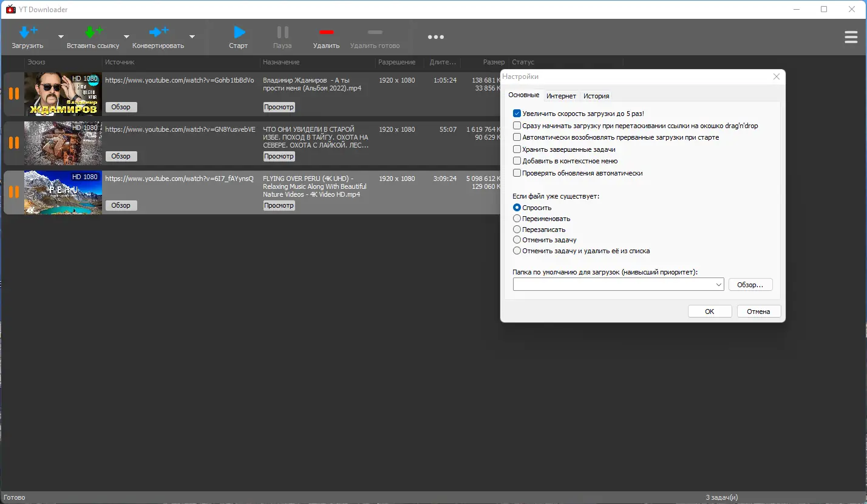Check Хранить завершенные задачи

517,149
